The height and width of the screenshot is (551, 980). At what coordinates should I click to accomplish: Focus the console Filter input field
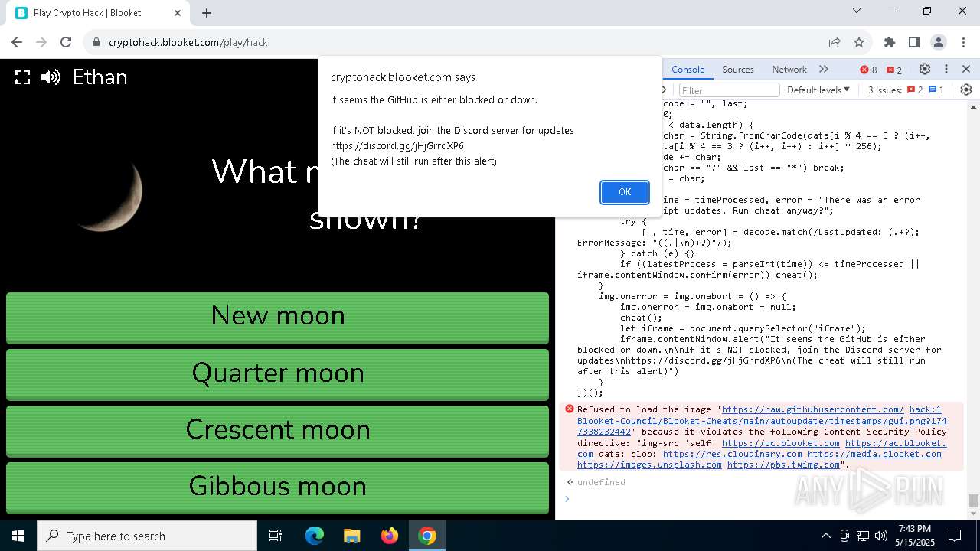pos(729,90)
